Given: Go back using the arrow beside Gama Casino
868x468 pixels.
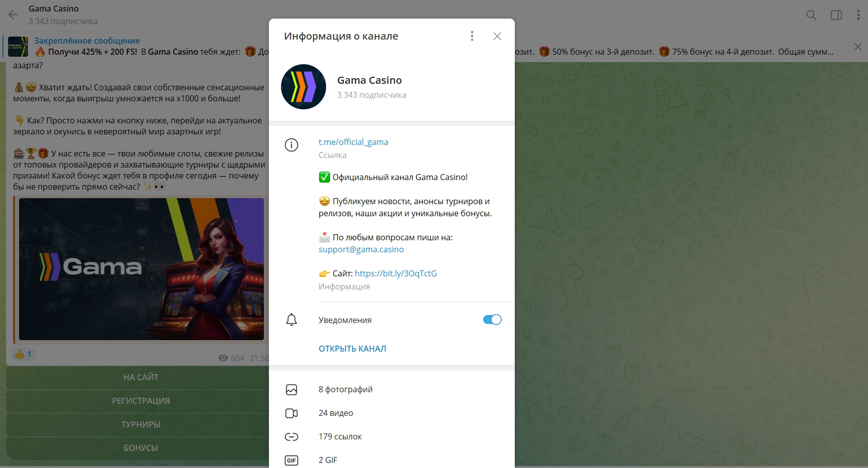Looking at the screenshot, I should click(x=13, y=15).
